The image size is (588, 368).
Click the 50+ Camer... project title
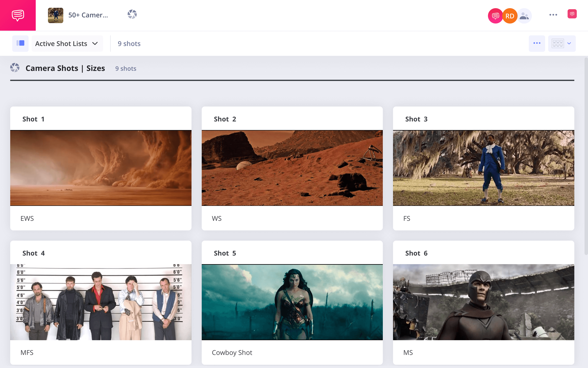(88, 15)
